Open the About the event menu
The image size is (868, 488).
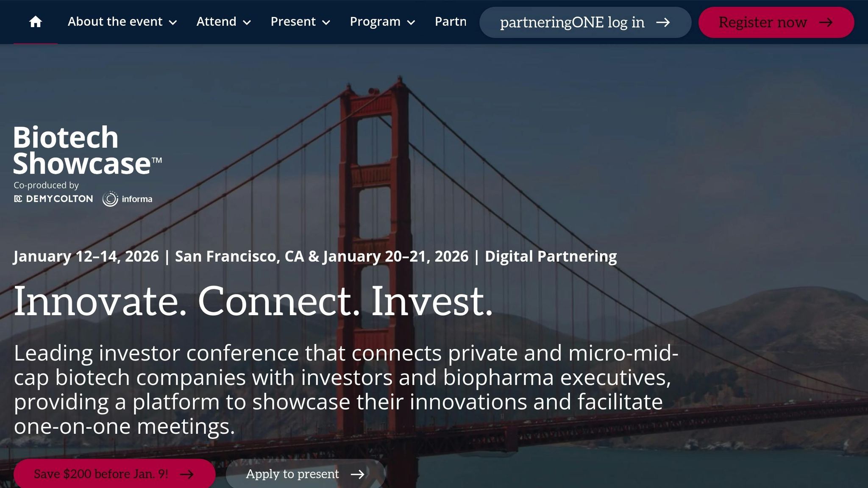115,22
